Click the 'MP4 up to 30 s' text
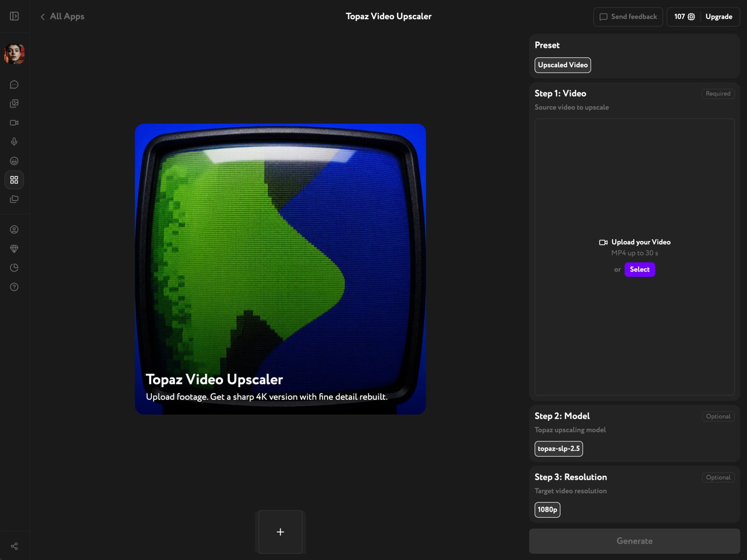747x560 pixels. (635, 253)
